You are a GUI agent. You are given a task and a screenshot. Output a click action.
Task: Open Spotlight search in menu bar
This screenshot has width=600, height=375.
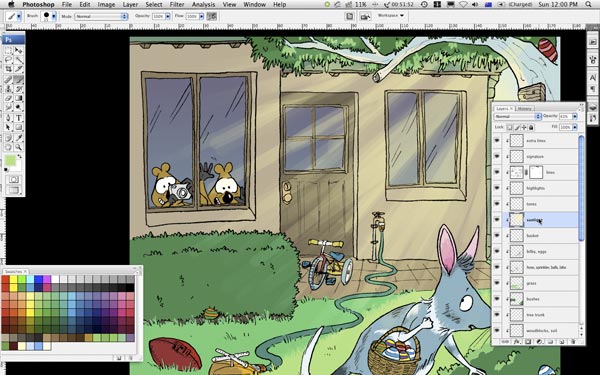coord(589,5)
